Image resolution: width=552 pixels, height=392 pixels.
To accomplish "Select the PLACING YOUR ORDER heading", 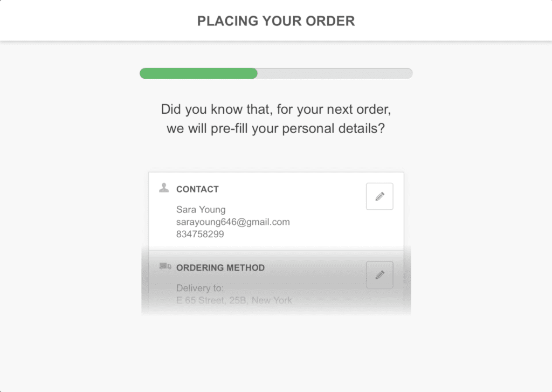I will (276, 21).
